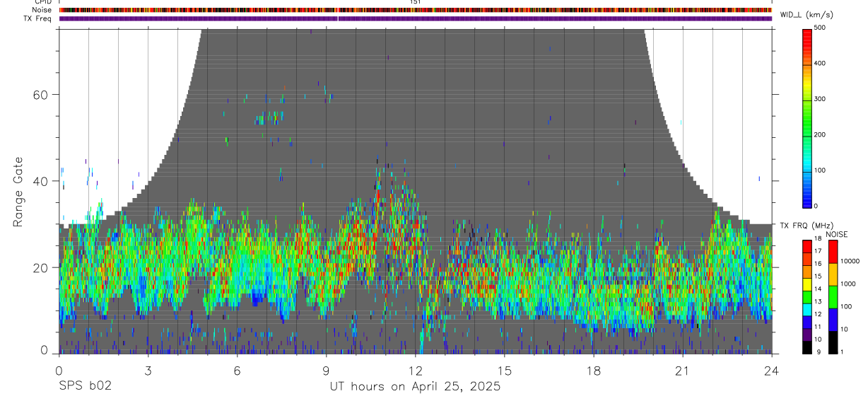Click the hour 21 label on the UT axis

(x=683, y=371)
